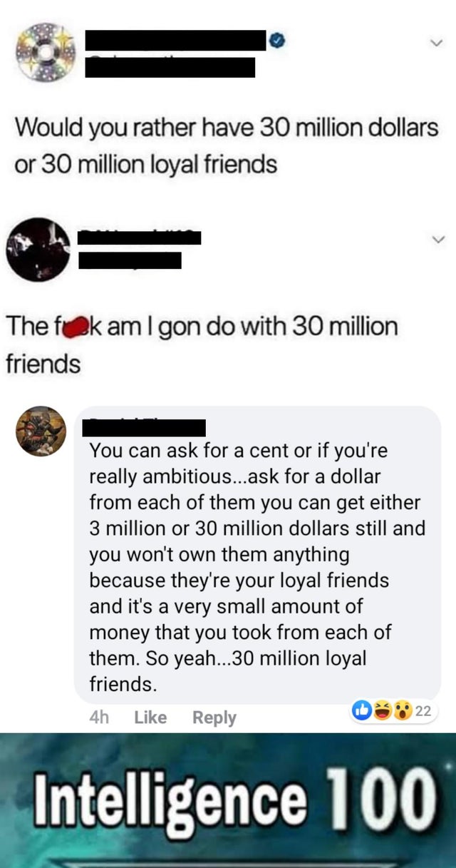Viewport: 456px width, 868px height.
Task: Click the 30 million friends reply text
Action: (202, 346)
